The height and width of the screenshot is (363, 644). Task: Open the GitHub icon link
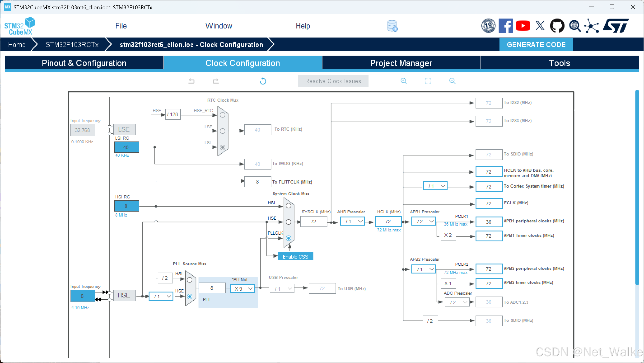pyautogui.click(x=557, y=26)
